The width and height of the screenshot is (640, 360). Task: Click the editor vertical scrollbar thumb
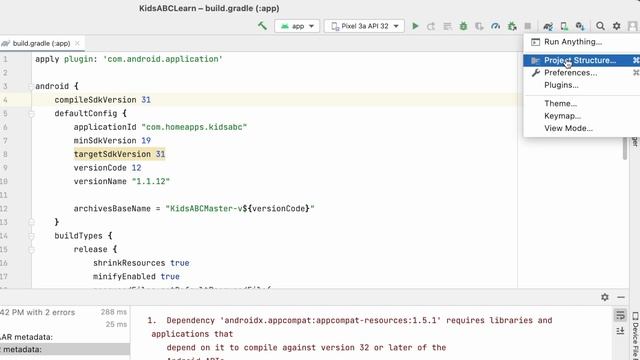pos(624,149)
